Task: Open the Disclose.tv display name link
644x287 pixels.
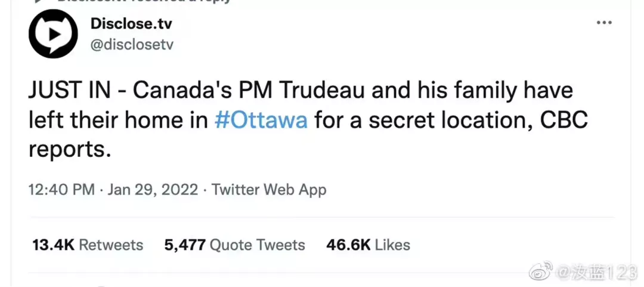Action: pos(131,24)
